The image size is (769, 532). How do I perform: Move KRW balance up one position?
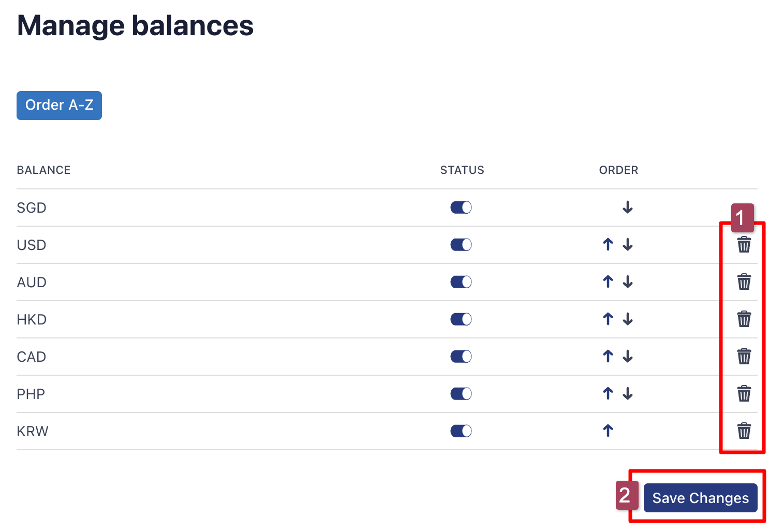click(608, 431)
